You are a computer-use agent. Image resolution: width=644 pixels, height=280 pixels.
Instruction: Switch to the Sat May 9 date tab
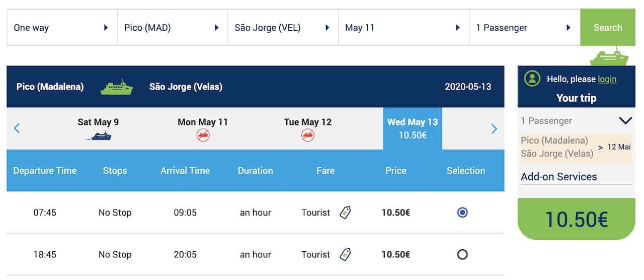coord(98,128)
